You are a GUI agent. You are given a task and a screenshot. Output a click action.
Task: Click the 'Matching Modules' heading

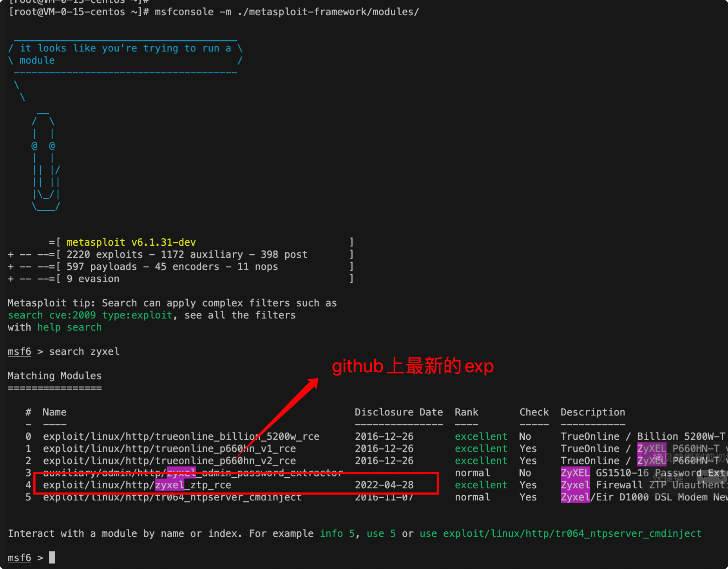click(x=54, y=376)
